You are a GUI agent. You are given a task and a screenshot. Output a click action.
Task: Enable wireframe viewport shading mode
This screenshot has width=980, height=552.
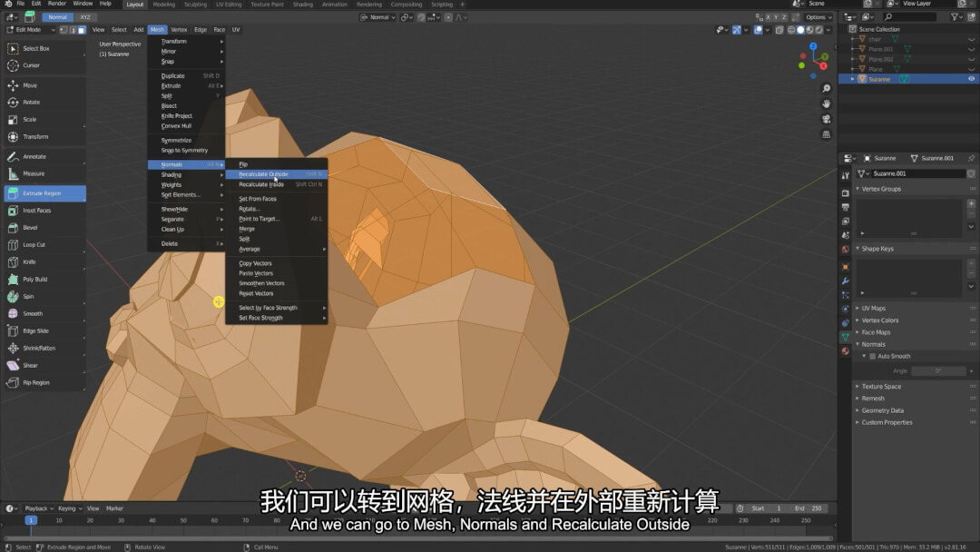(x=791, y=30)
